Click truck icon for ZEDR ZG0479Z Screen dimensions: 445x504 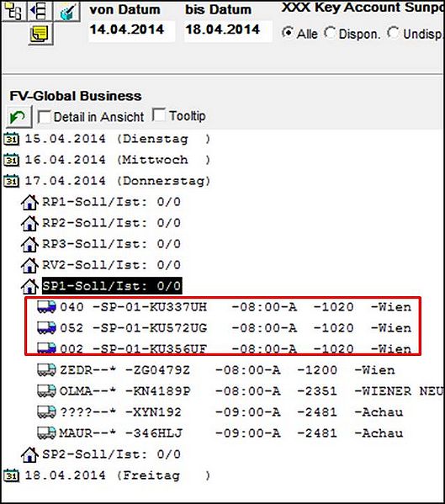(x=46, y=370)
